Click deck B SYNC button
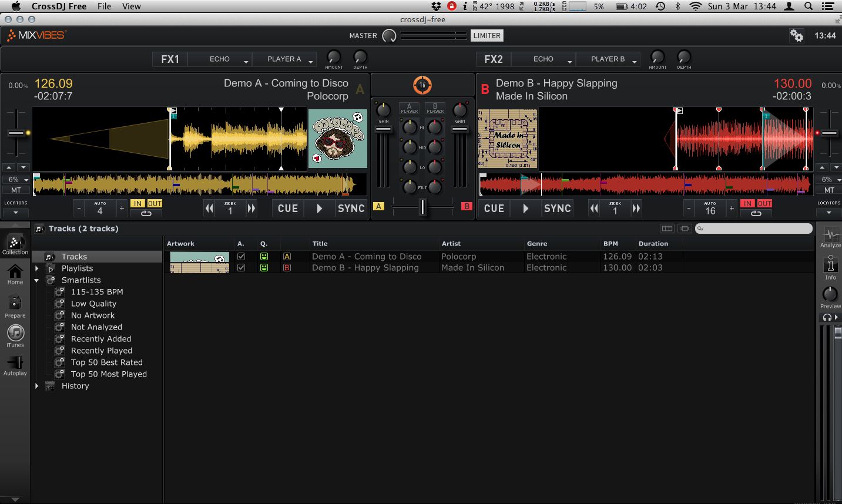The width and height of the screenshot is (842, 504). coord(558,208)
